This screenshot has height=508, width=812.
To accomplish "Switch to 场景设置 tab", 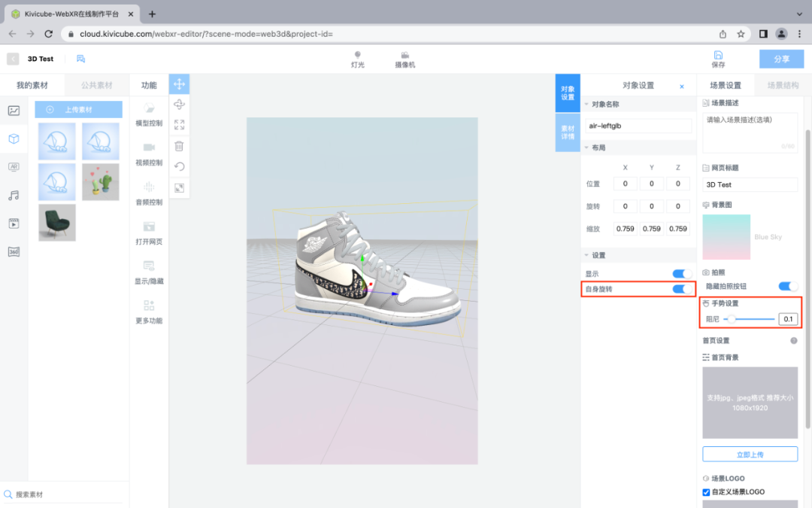I will [x=725, y=85].
